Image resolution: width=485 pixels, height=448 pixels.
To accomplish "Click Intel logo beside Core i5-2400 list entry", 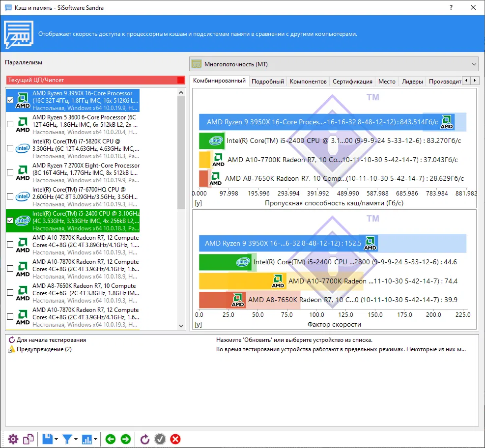I will tap(23, 221).
